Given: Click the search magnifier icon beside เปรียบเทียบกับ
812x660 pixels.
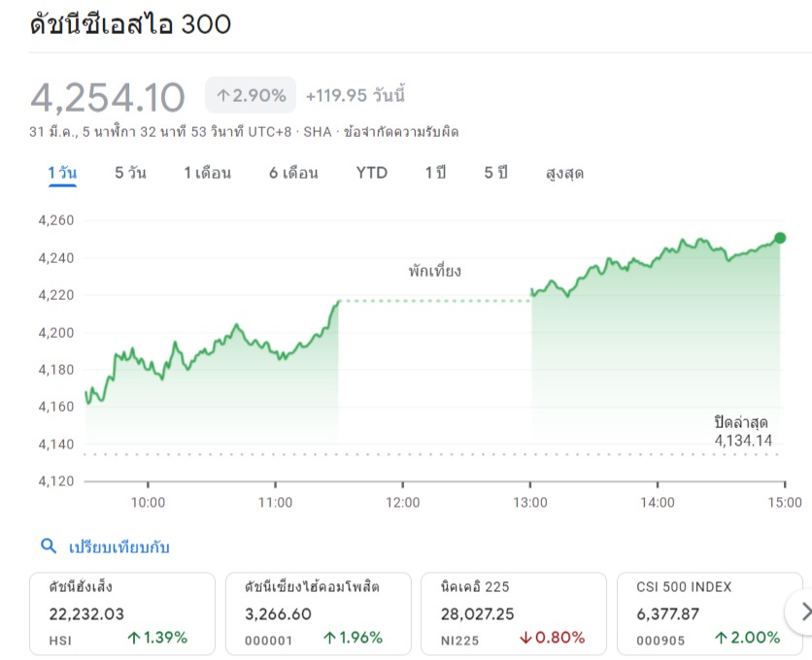Looking at the screenshot, I should click(49, 545).
